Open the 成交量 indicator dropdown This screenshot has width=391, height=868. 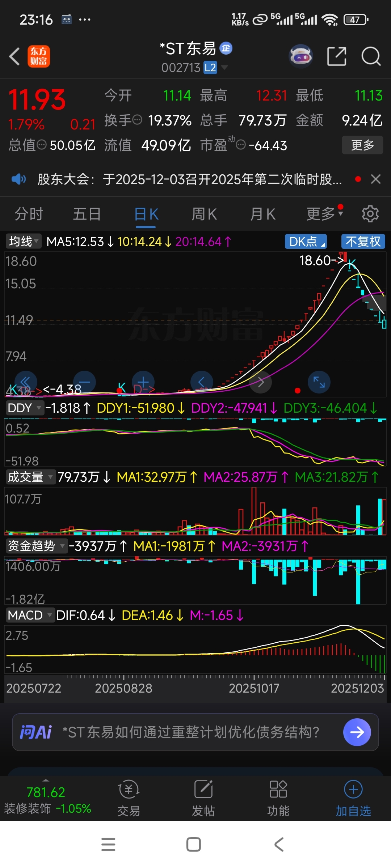pos(30,477)
